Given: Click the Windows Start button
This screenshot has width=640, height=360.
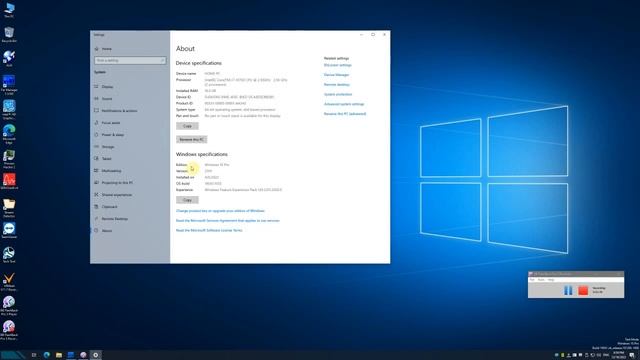Looking at the screenshot, I should (11, 355).
